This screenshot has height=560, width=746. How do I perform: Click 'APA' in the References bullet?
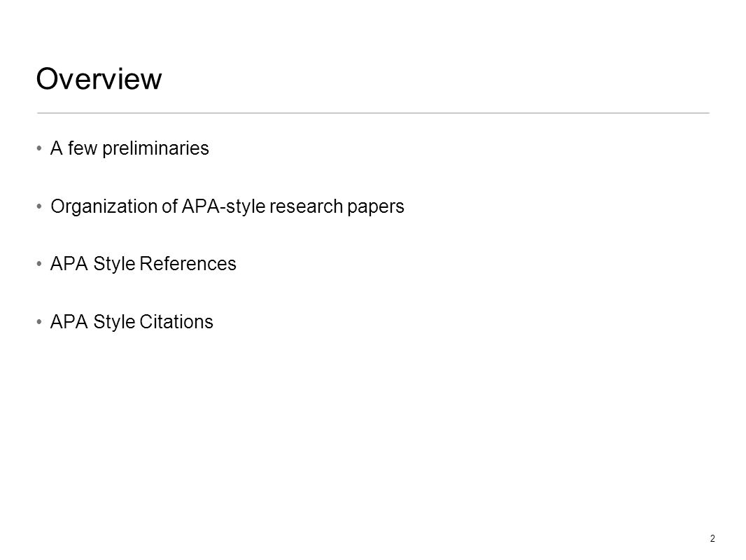69,264
